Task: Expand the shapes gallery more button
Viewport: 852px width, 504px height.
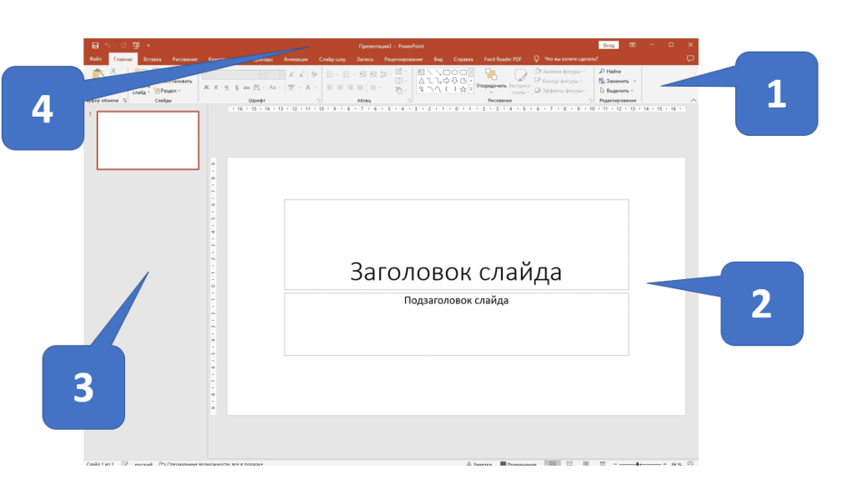Action: tap(471, 89)
